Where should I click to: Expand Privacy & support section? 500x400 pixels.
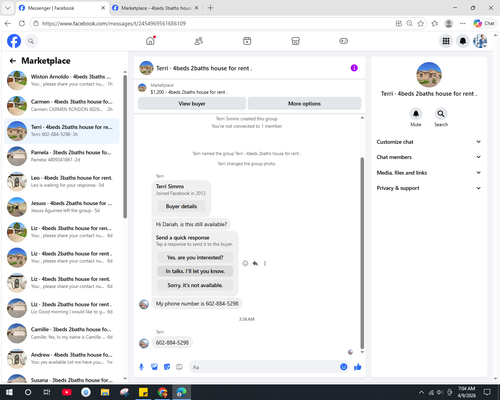coord(429,188)
